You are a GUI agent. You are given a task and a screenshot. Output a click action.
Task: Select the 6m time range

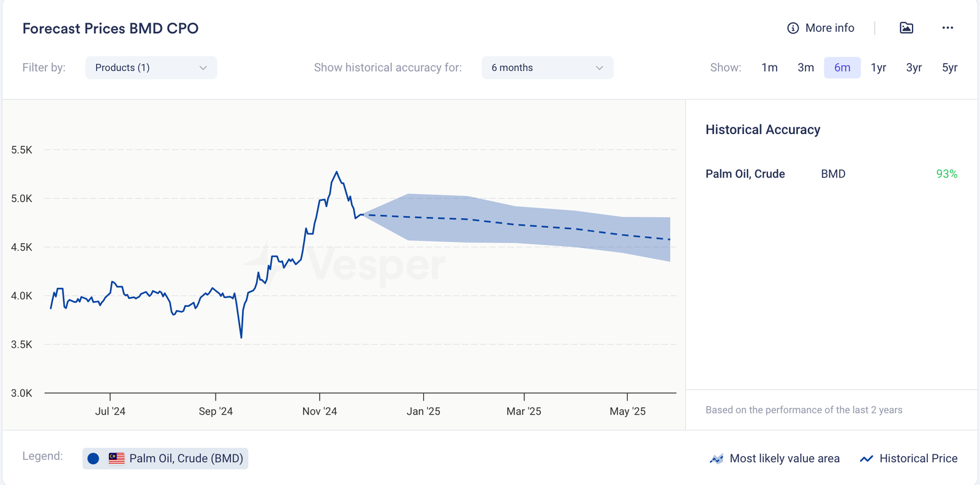click(x=842, y=67)
